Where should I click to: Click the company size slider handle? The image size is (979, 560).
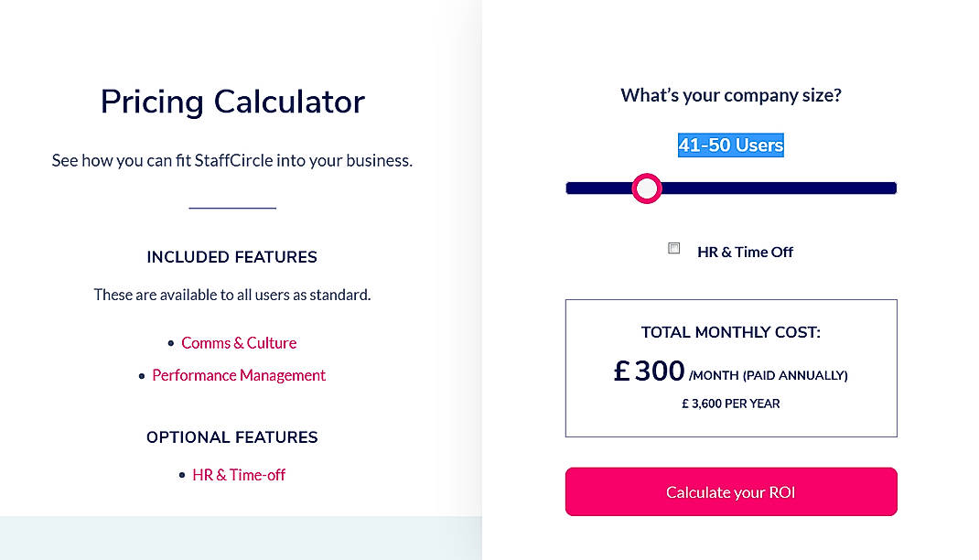[647, 188]
